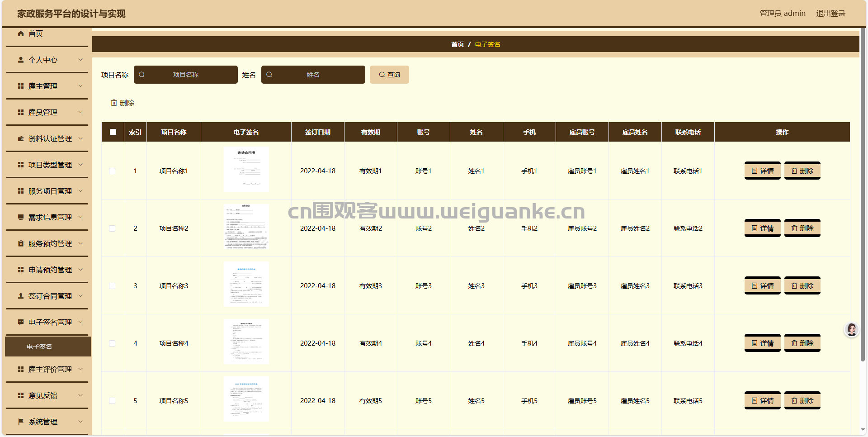Expand the 服务项目管理 chevron
This screenshot has width=868, height=437.
click(80, 191)
